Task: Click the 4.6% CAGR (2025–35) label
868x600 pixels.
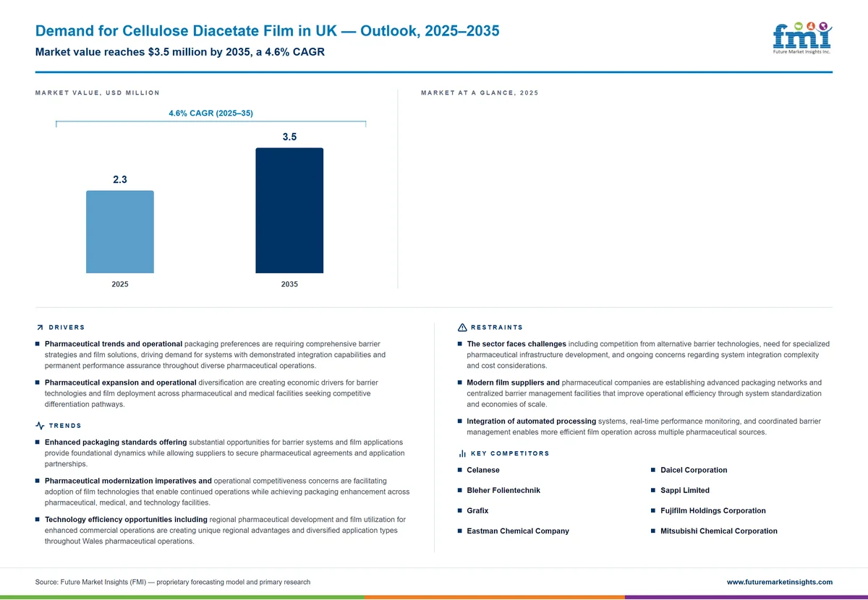Action: pos(210,113)
